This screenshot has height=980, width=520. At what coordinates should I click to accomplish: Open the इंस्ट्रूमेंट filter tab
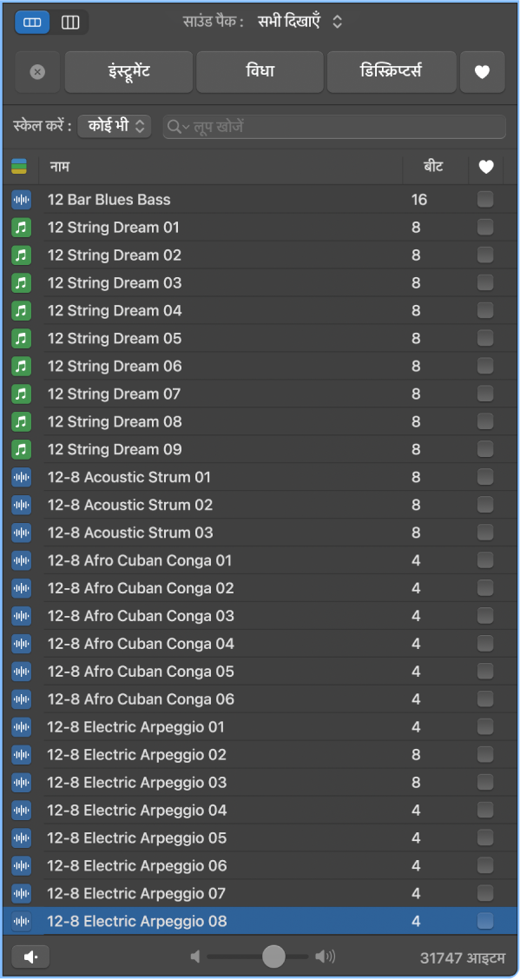pyautogui.click(x=128, y=72)
